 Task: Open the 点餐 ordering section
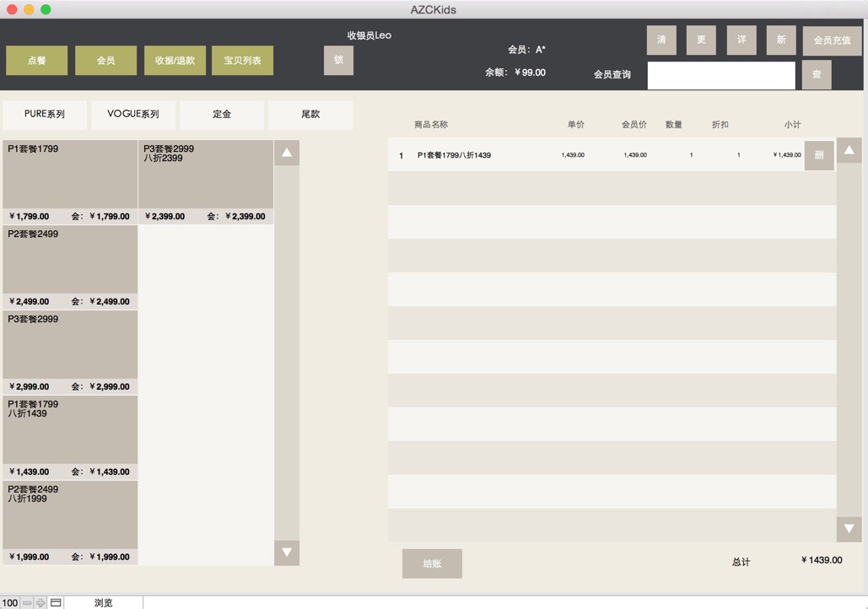36,61
